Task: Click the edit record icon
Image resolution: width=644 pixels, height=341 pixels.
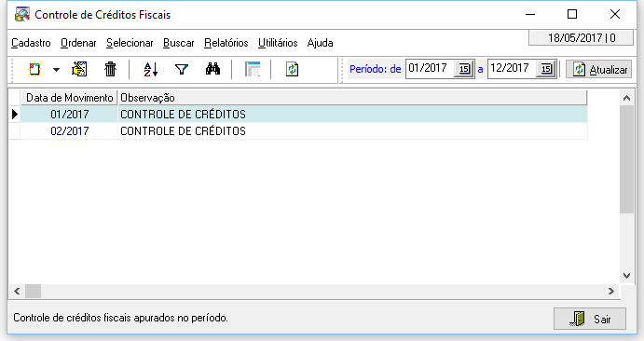Action: pos(79,69)
